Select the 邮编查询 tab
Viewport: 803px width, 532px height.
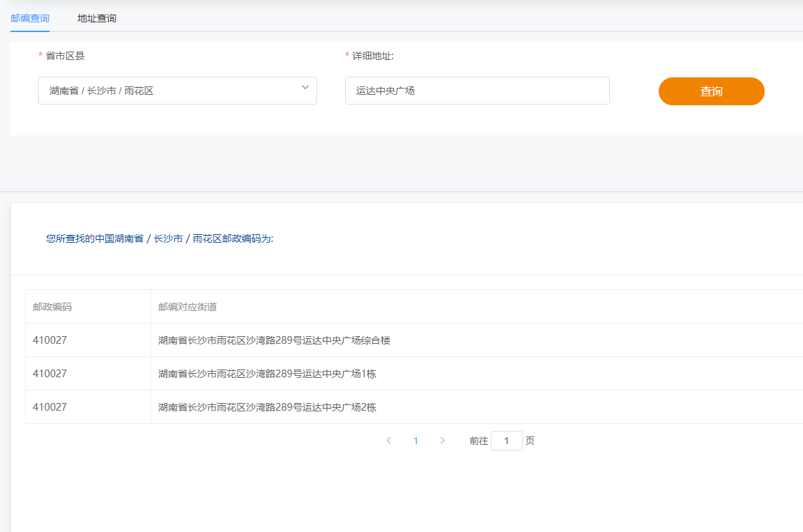click(x=30, y=17)
